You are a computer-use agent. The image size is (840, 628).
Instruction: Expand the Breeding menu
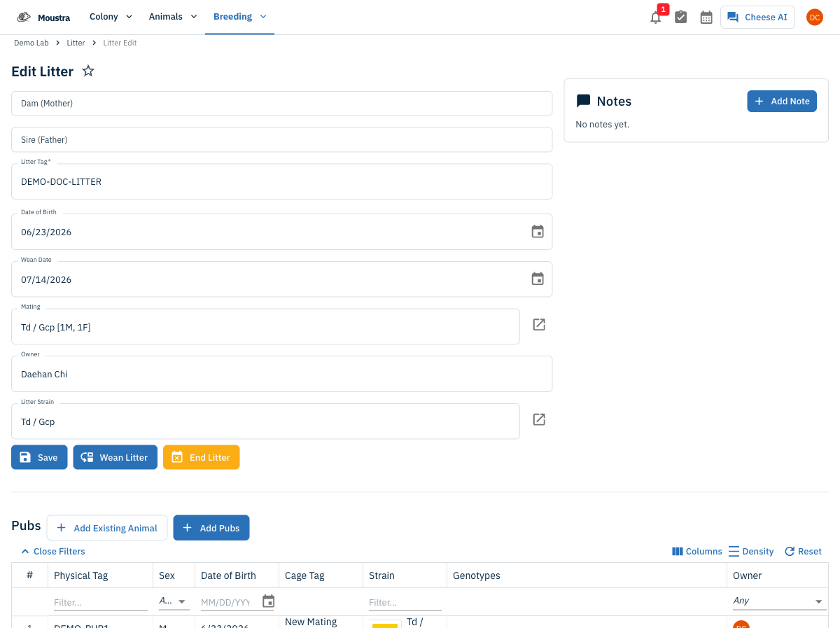coord(239,17)
